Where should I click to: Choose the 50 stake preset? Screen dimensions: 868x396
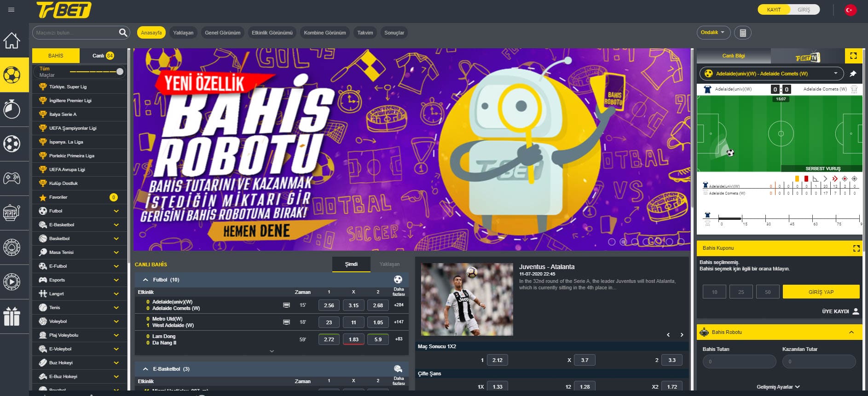pos(768,292)
